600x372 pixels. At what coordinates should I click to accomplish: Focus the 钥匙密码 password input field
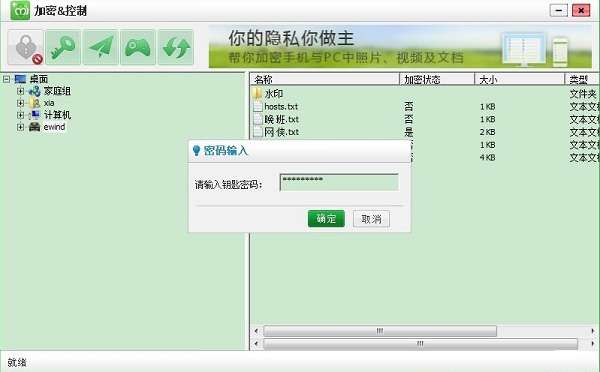(339, 182)
